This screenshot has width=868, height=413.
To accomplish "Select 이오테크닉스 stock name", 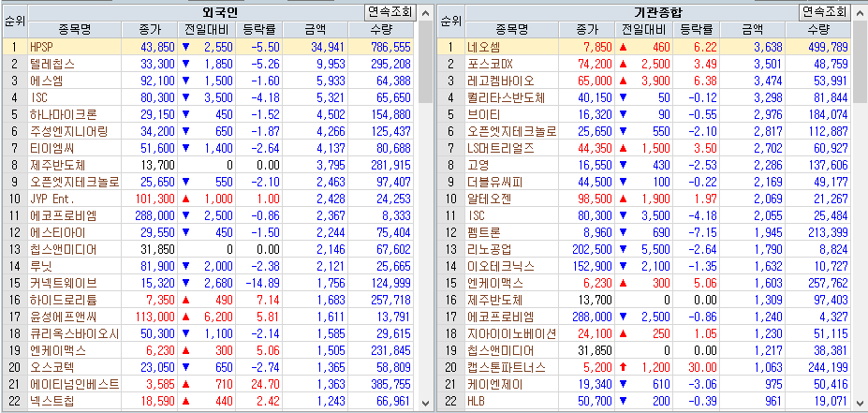I will coord(501,266).
